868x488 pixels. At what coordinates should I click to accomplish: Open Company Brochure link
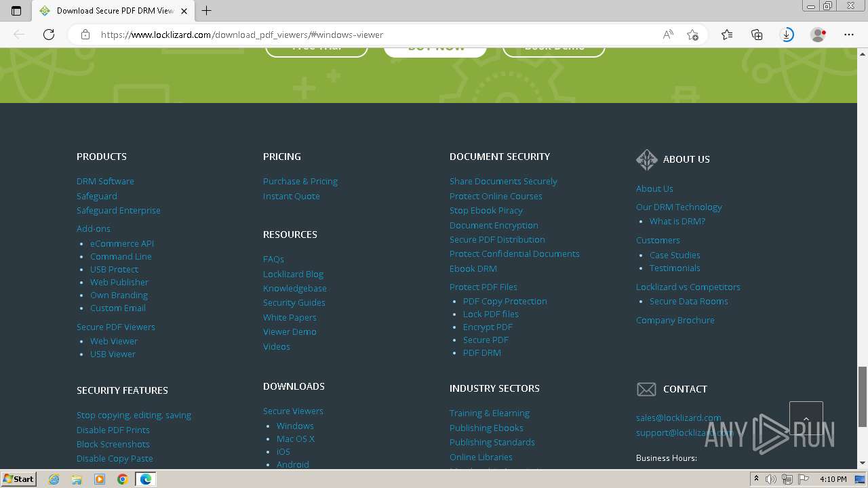675,320
